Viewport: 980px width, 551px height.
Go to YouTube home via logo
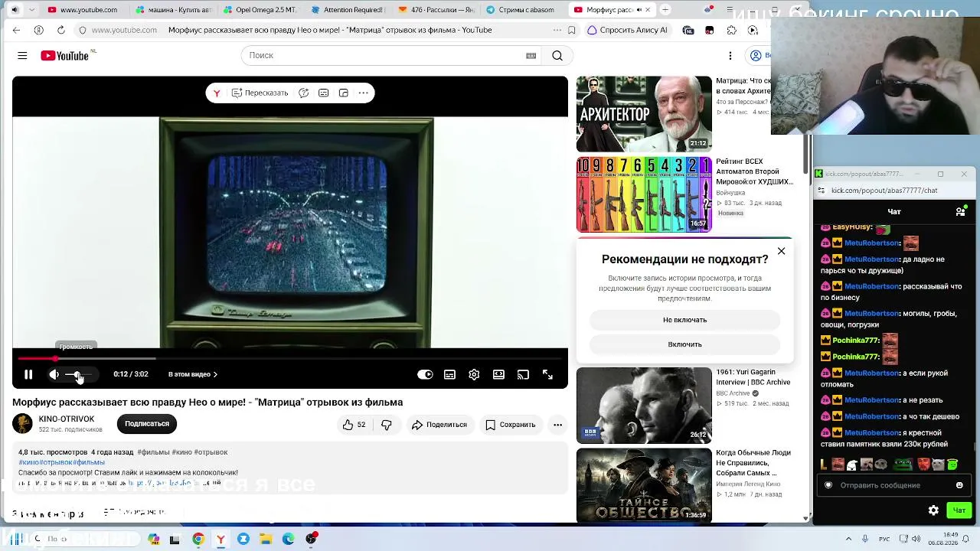coord(65,55)
